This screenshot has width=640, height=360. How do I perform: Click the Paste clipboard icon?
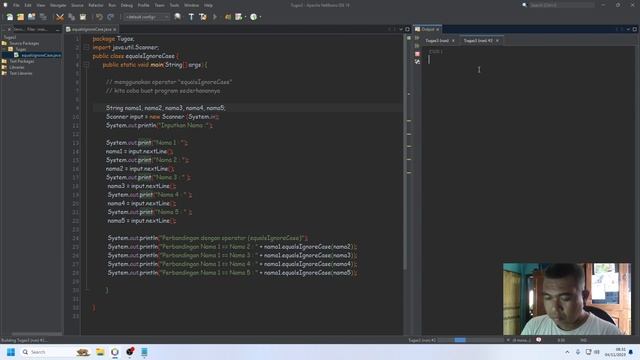tap(83, 17)
